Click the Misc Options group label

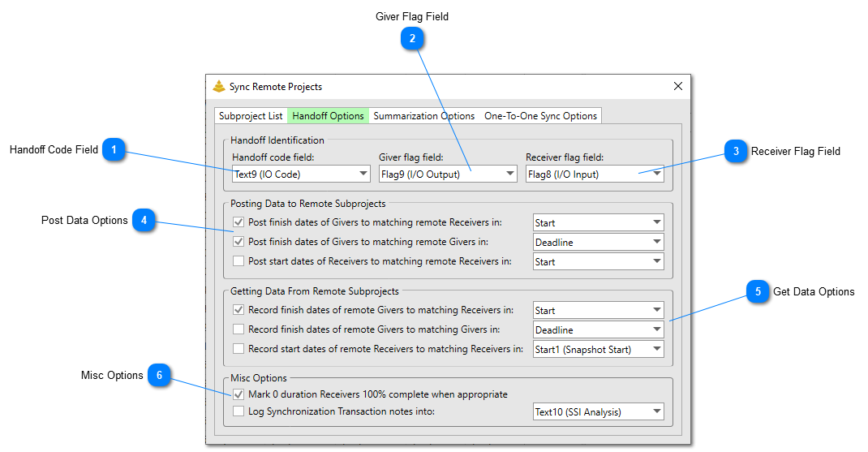259,378
